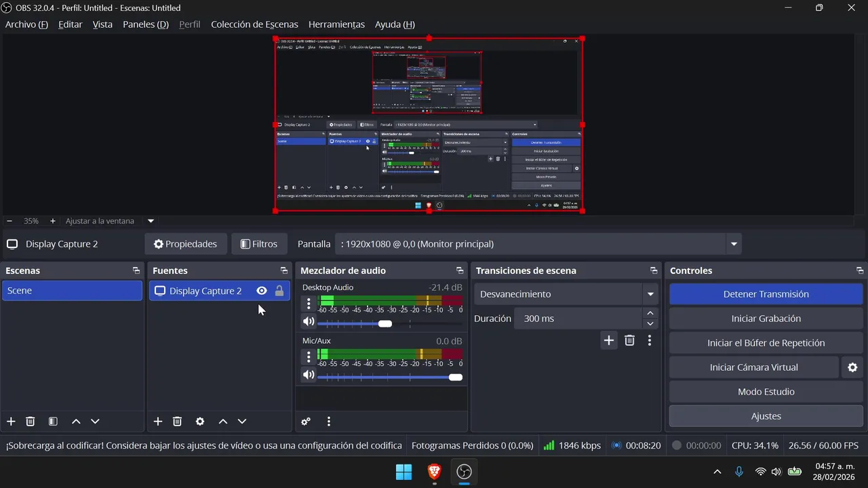Toggle lock on Display Capture 2 source

(x=279, y=291)
